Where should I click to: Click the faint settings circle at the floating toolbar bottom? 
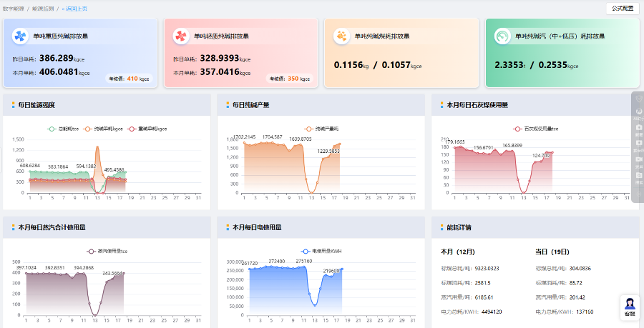click(638, 195)
